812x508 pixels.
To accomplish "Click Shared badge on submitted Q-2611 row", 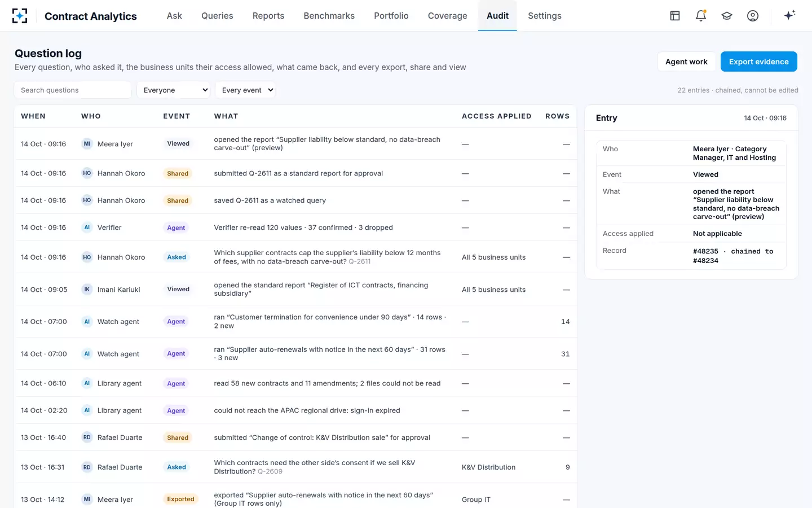I will tap(178, 173).
